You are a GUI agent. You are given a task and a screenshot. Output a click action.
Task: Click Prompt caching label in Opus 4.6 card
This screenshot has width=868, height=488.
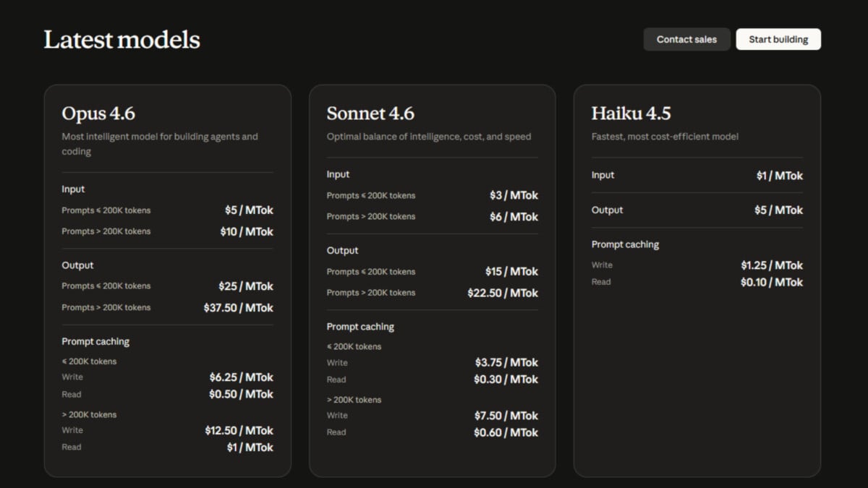pyautogui.click(x=95, y=341)
